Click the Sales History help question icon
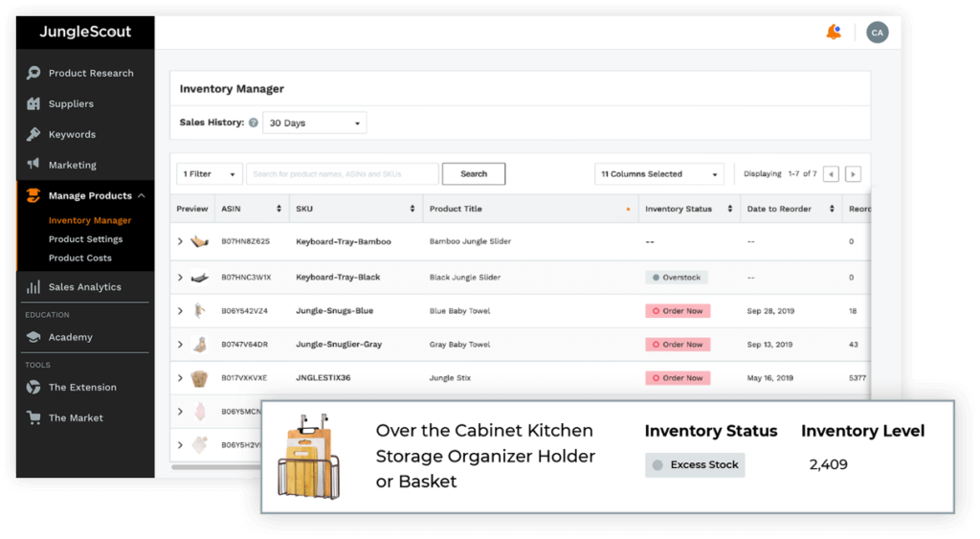This screenshot has height=539, width=980. point(253,123)
